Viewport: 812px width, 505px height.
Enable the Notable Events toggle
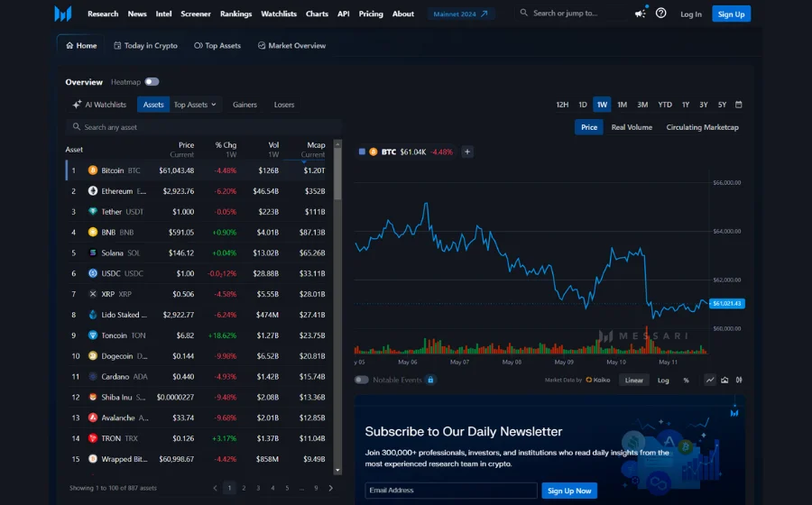[x=362, y=380]
